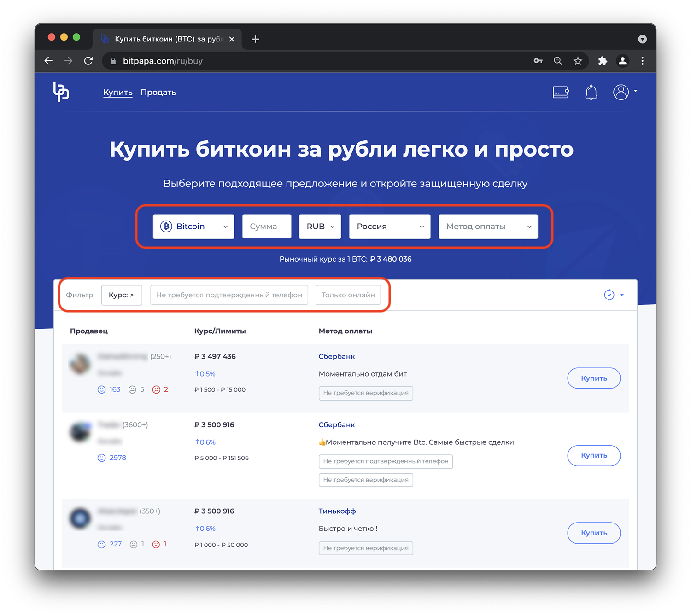Select the Купить nav item
Viewport: 691px width, 616px height.
pyautogui.click(x=118, y=92)
